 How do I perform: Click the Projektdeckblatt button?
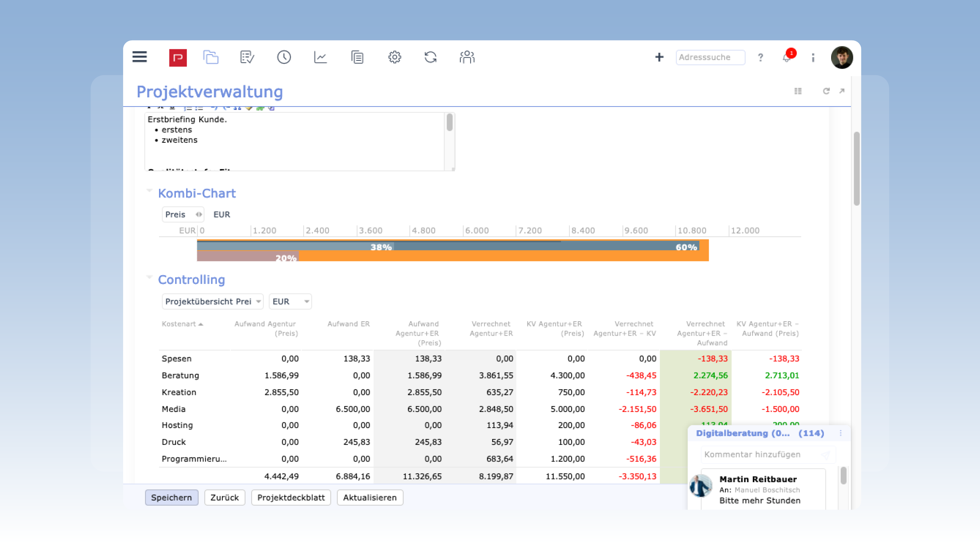coord(291,498)
